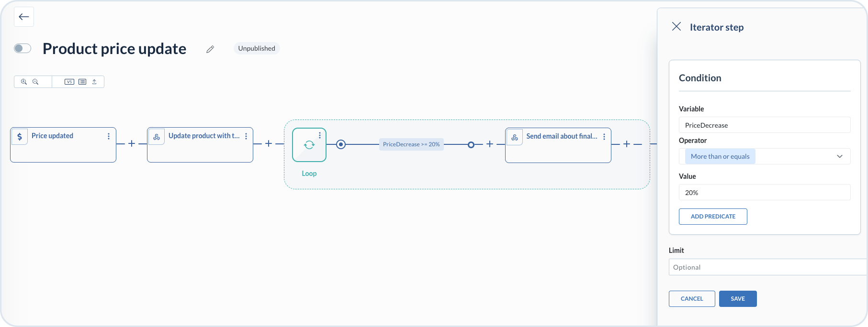Open Send email step options menu
This screenshot has width=868, height=327.
(x=604, y=137)
